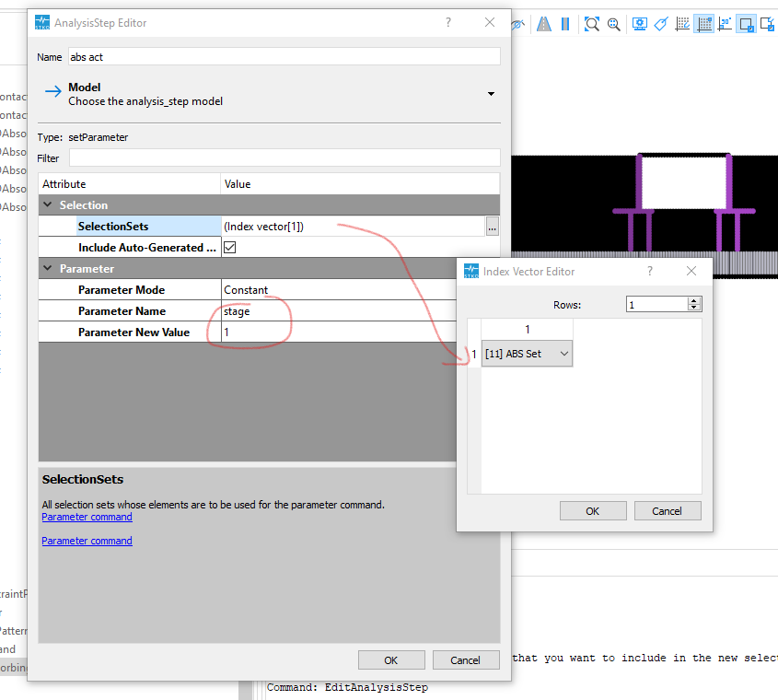This screenshot has width=778, height=700.
Task: Click help question mark in Index Vector Editor
Action: pos(649,271)
